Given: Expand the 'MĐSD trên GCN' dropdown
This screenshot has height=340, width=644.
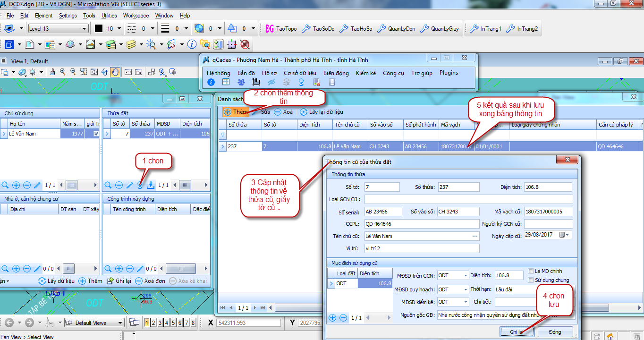Looking at the screenshot, I should (465, 275).
